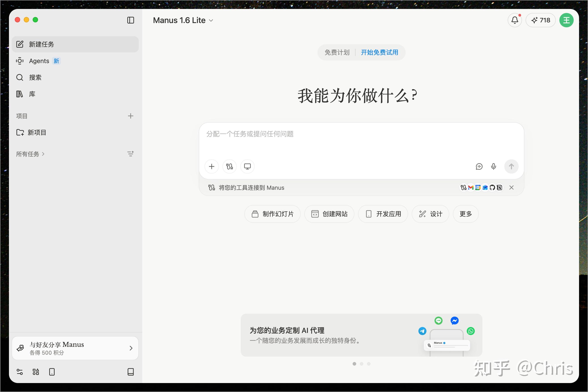Click the chat speech bubble icon
Viewport: 588px width, 392px height.
pos(479,166)
